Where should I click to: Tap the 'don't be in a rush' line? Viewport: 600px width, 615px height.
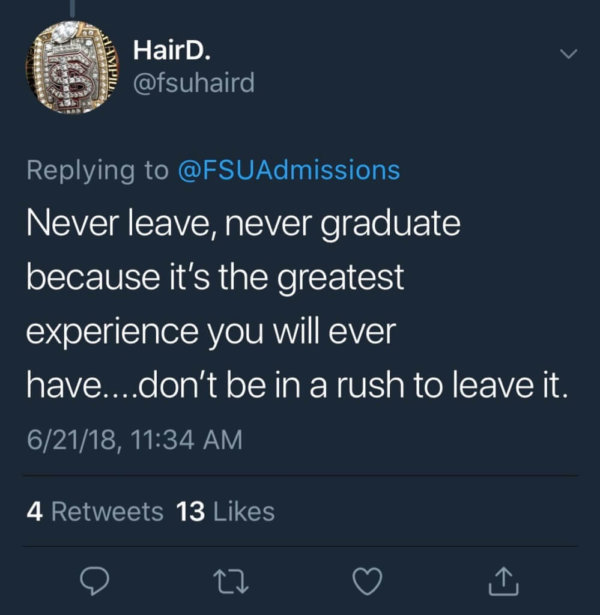tap(297, 385)
